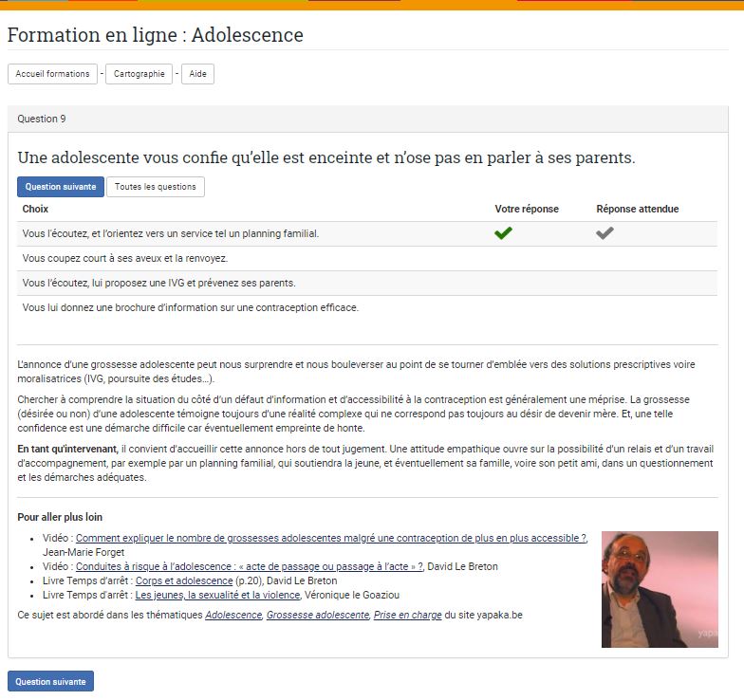
Task: Open the Corps et adolescence book link
Action: tap(184, 580)
